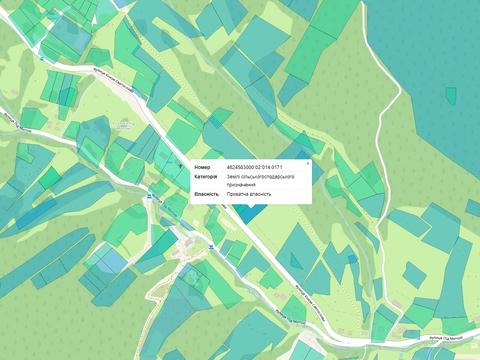The height and width of the screenshot is (360, 480).
Task: Click the cadastral number 4624583000:02:014:0171
Action: pyautogui.click(x=255, y=167)
